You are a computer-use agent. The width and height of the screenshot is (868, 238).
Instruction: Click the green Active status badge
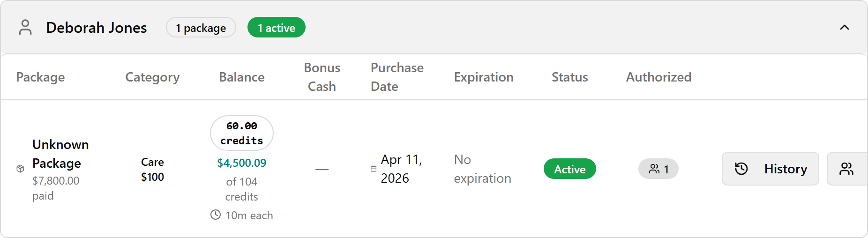[569, 169]
